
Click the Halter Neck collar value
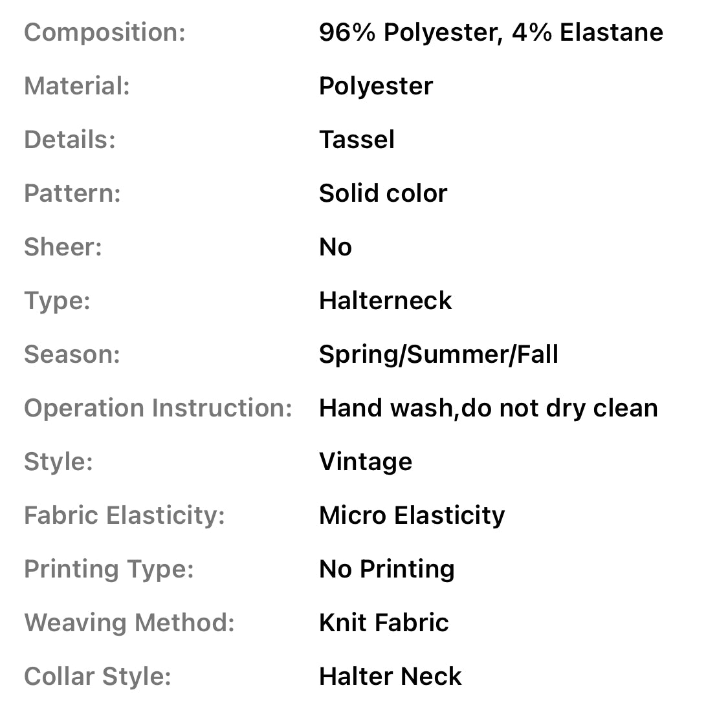tap(390, 676)
